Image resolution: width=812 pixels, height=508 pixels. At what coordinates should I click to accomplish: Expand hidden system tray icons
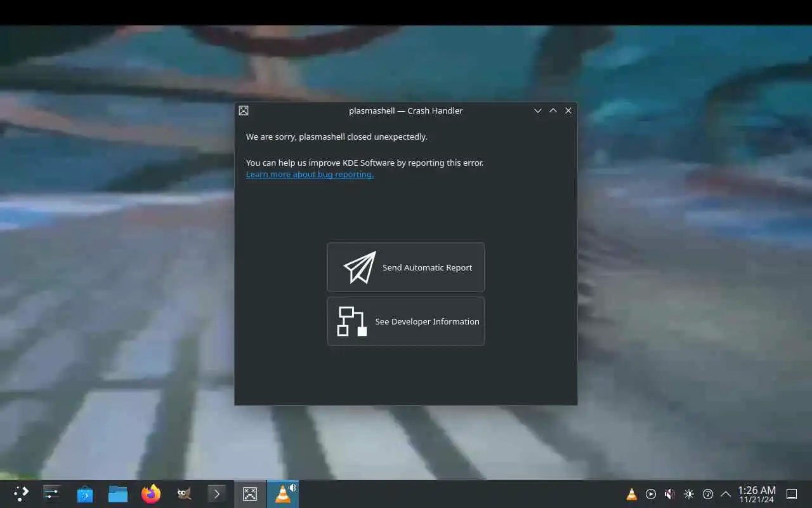pos(726,494)
